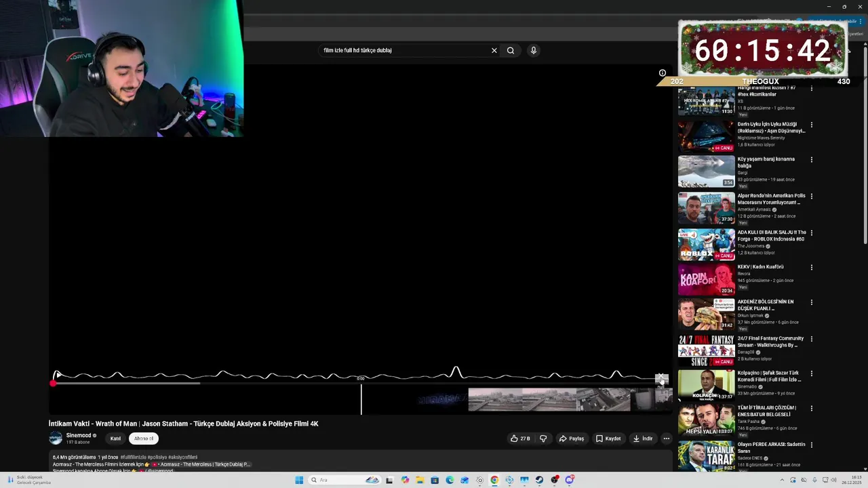Open Microsoft Edge from the taskbar
Image resolution: width=868 pixels, height=488 pixels.
(450, 480)
